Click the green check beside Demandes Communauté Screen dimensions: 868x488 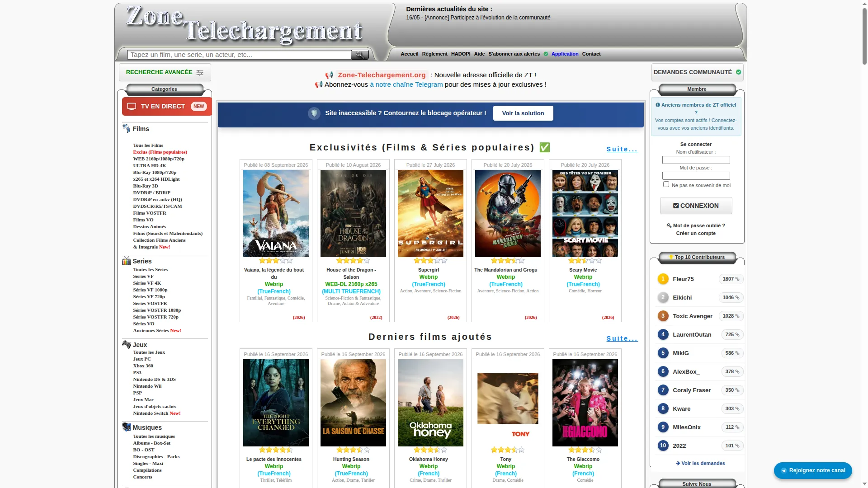point(738,72)
